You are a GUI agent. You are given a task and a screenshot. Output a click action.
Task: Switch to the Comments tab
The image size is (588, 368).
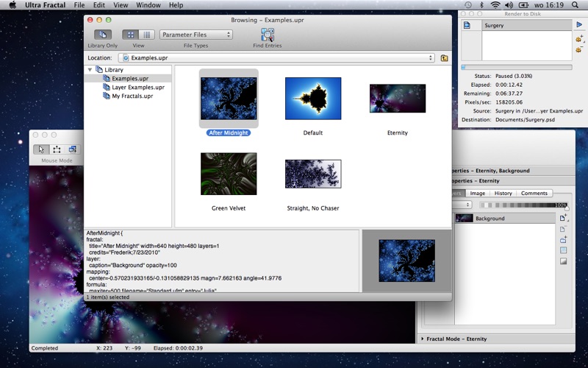point(534,193)
